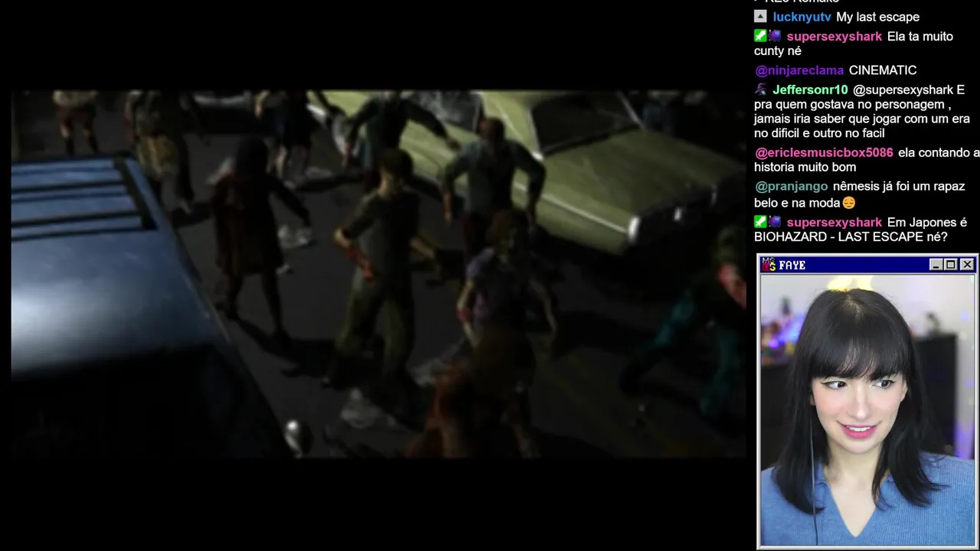Click the sad emoji after 'na moda'
Viewport: 980px width, 551px height.
click(848, 203)
